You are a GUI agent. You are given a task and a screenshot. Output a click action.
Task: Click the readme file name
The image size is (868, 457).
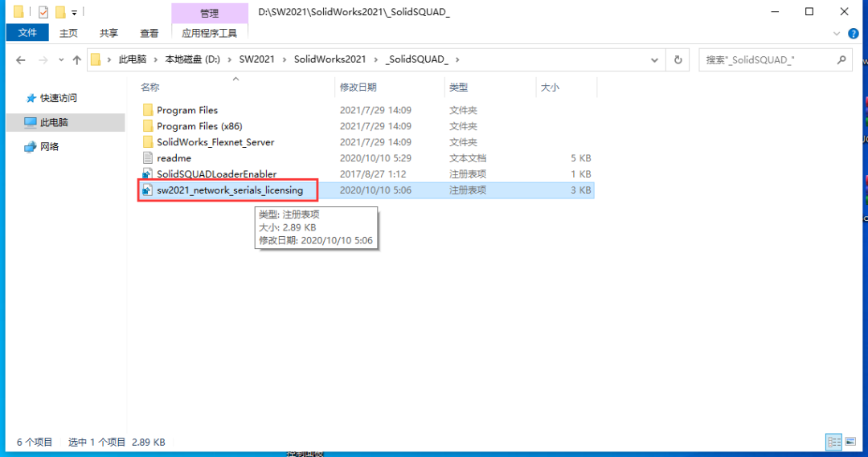tap(174, 157)
